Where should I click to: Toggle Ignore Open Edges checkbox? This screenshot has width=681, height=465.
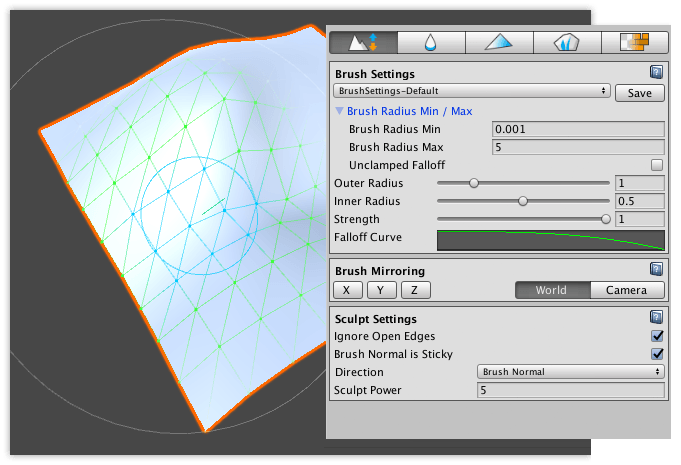click(x=657, y=337)
